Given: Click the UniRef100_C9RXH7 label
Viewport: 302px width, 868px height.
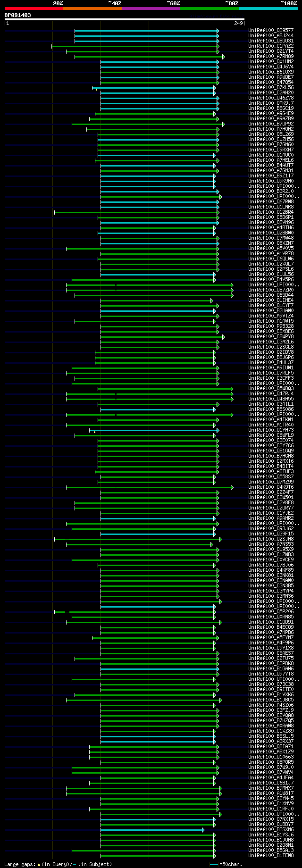Looking at the screenshot, I should [x=271, y=150].
